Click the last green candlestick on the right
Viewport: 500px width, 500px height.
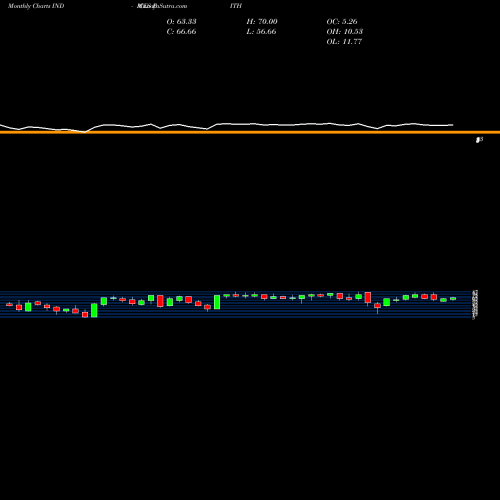(x=453, y=299)
